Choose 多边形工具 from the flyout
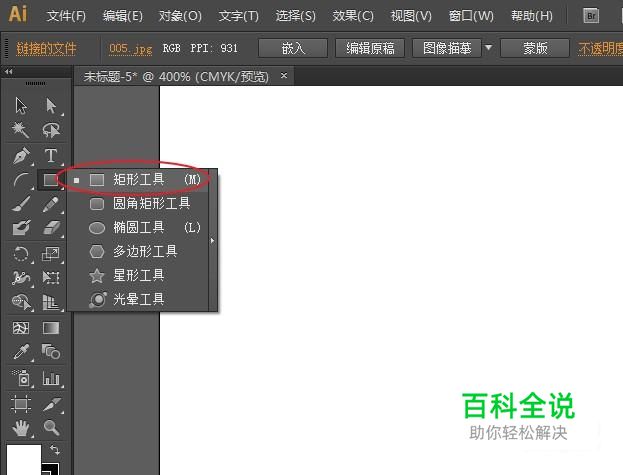Screen dimensions: 623x475 click(x=137, y=251)
